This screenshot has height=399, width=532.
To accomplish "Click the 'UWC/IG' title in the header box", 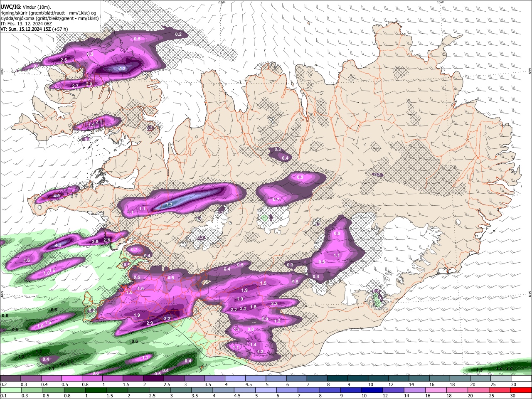I will coord(10,7).
